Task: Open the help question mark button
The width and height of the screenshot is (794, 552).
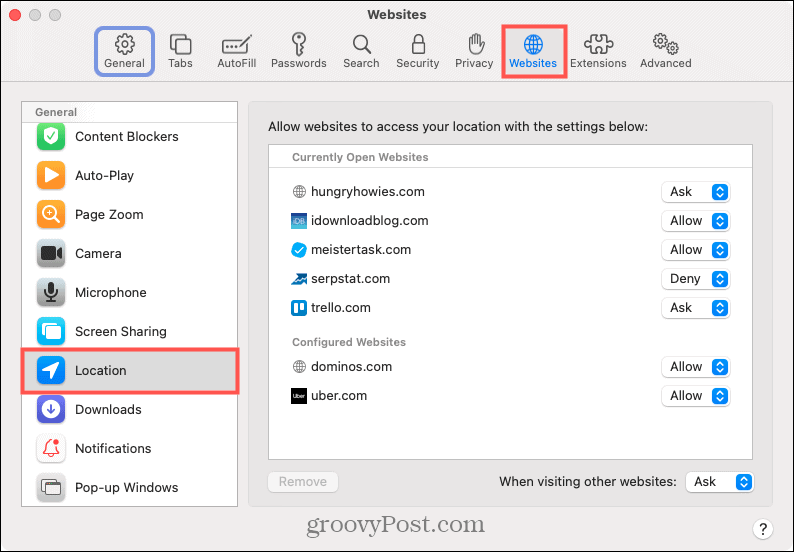Action: click(763, 529)
